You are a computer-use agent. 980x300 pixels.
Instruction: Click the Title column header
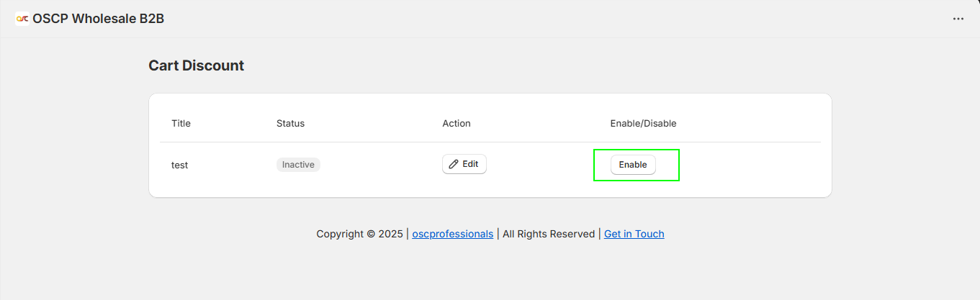tap(181, 123)
